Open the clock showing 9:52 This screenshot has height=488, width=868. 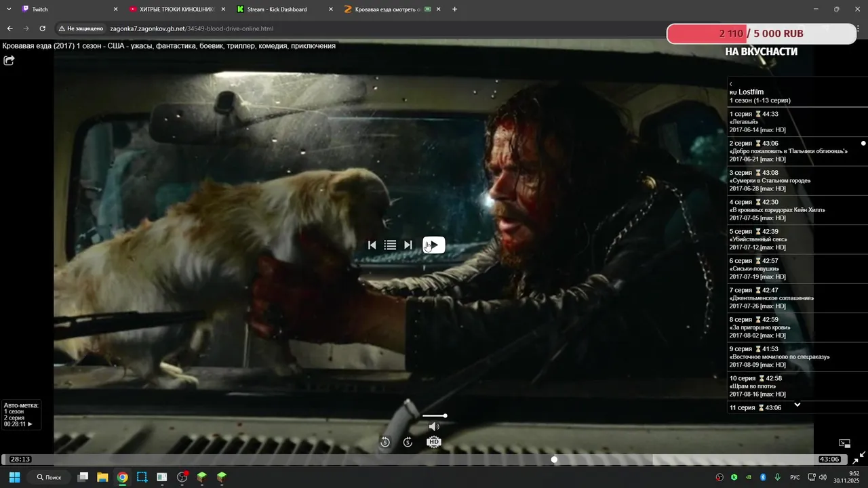coord(846,477)
